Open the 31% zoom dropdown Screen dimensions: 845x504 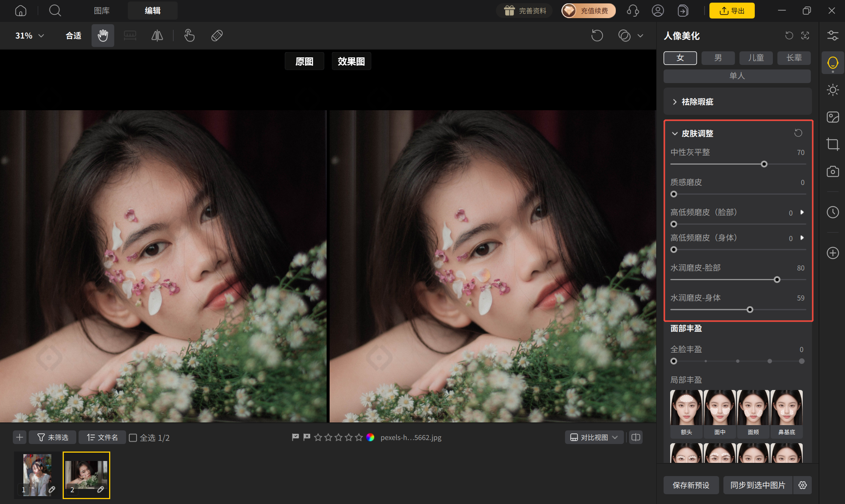[x=29, y=35]
